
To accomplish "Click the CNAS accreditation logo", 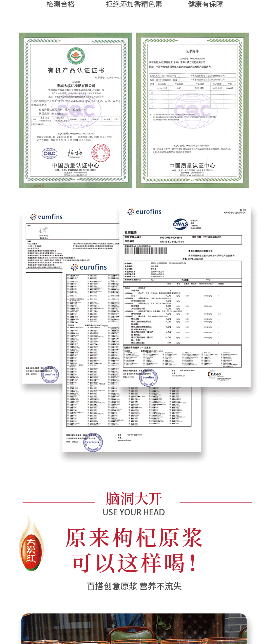I will pos(180,224).
